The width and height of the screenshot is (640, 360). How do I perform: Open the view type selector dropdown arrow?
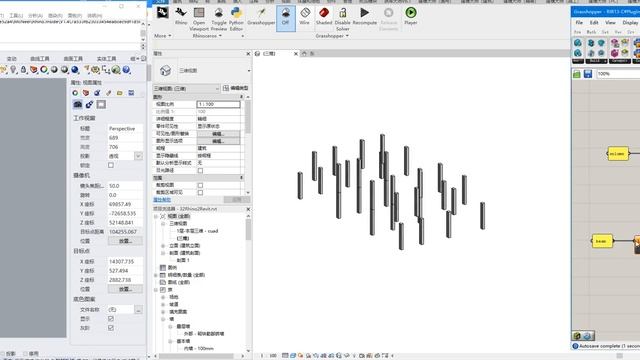tap(249, 71)
